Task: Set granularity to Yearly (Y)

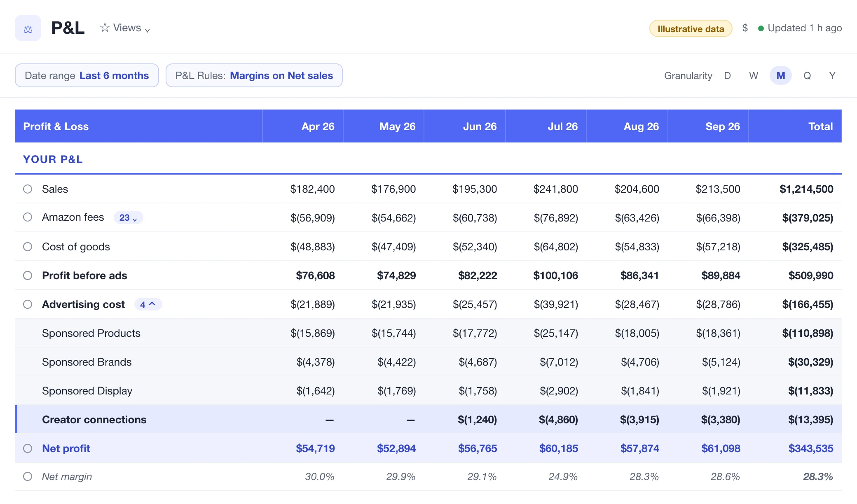Action: 832,76
